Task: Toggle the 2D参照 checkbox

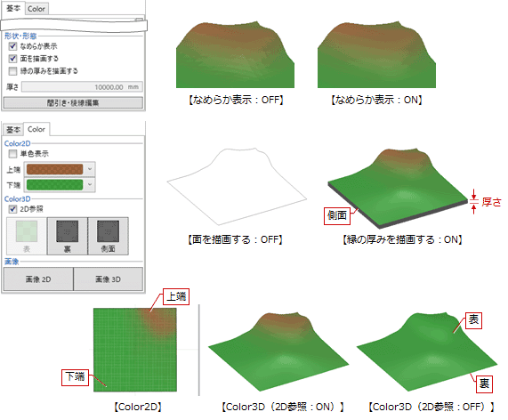Action: click(x=12, y=209)
